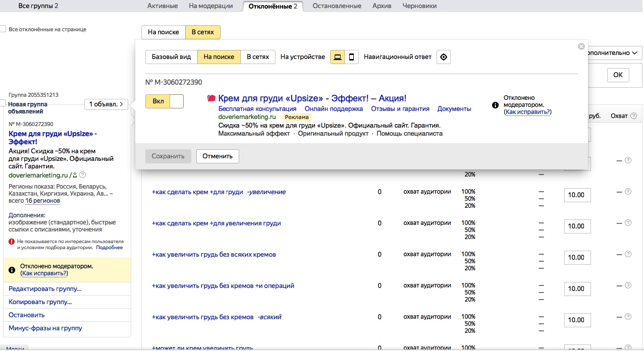Click 'doveriemarketing.ru' in ad preview

click(247, 116)
